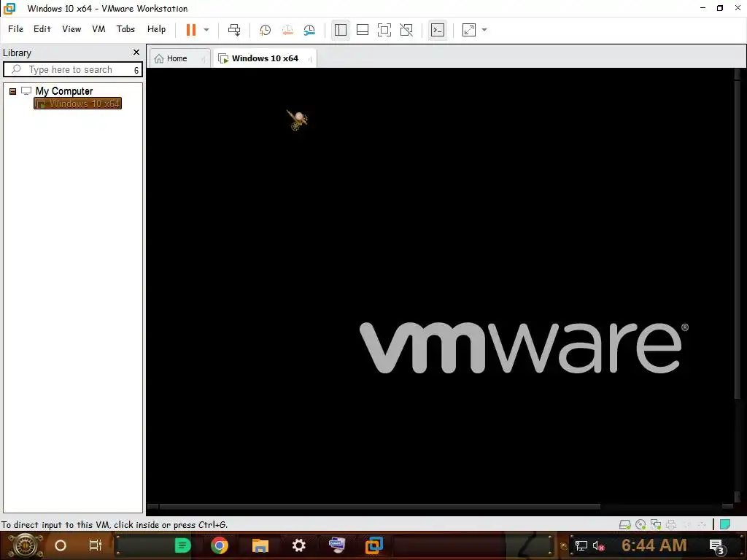Open the VM menu
Image resolution: width=747 pixels, height=560 pixels.
tap(98, 29)
